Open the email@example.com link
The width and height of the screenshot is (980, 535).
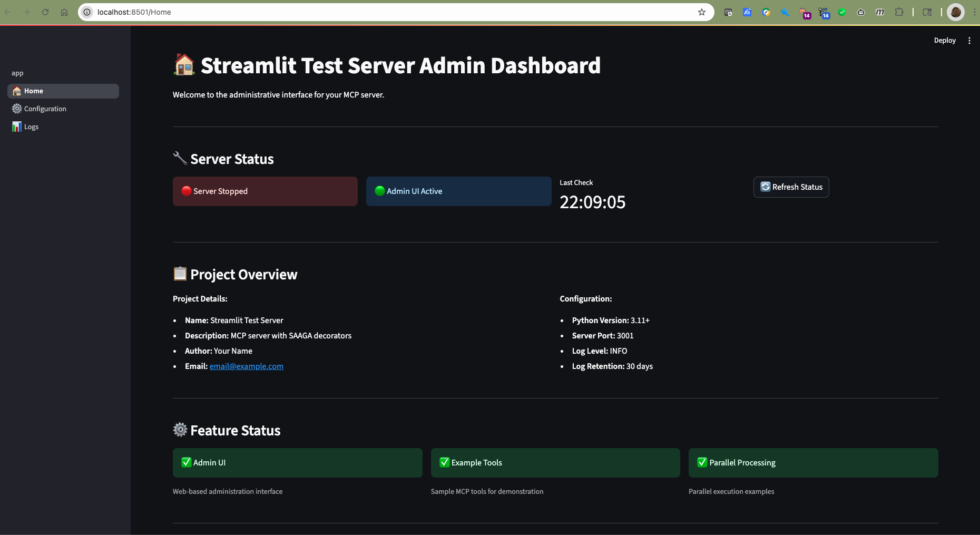tap(246, 366)
